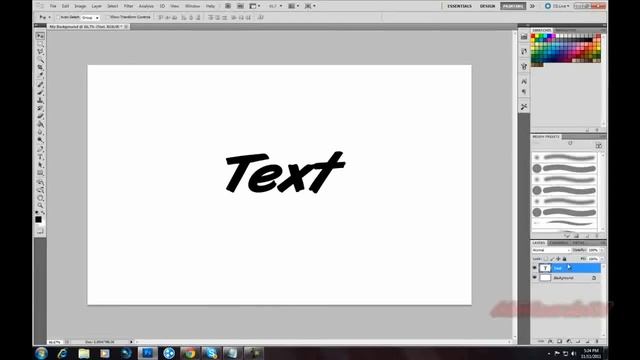Open the File menu
640x360 pixels.
tap(53, 6)
